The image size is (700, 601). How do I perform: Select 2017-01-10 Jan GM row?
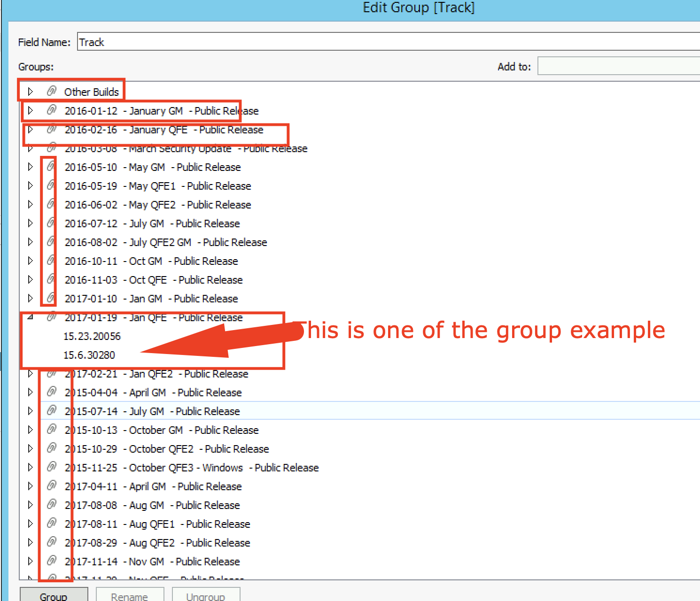[x=151, y=299]
